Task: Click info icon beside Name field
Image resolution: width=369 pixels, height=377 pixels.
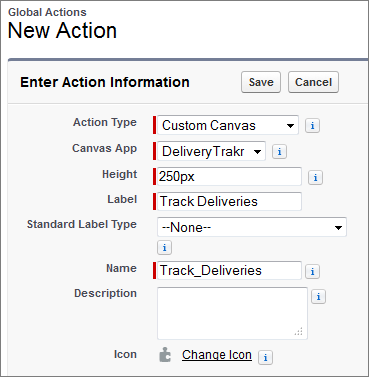Action: pyautogui.click(x=312, y=271)
